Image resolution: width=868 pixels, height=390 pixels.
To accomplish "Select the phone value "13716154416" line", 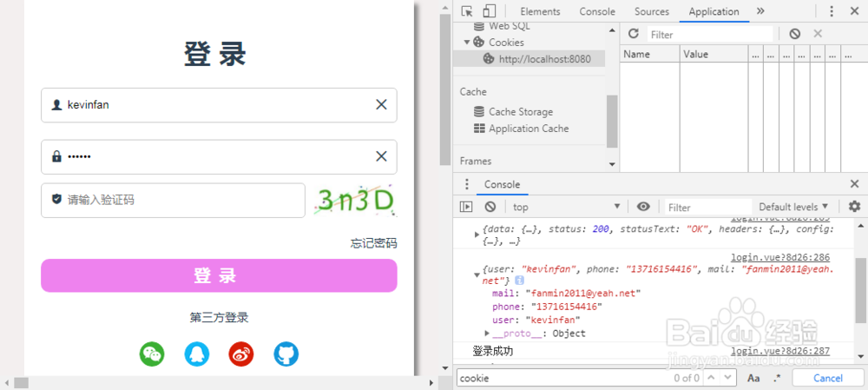I will coord(546,307).
